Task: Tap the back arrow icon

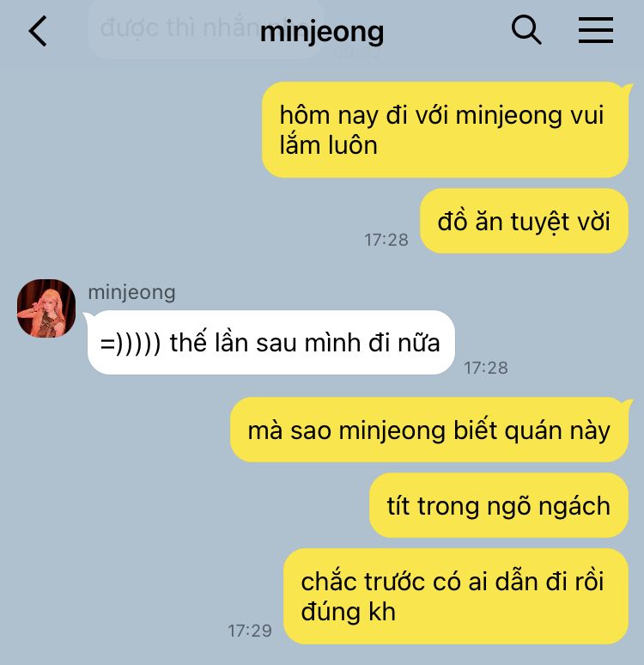Action: point(38,31)
